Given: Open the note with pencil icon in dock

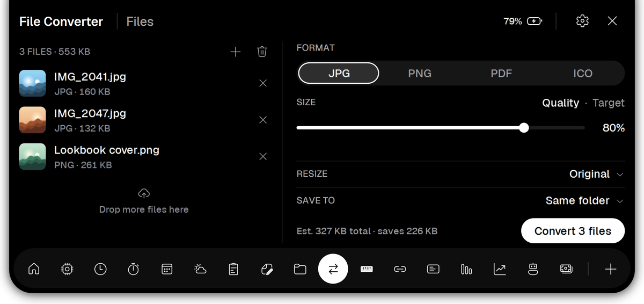Looking at the screenshot, I should point(267,269).
